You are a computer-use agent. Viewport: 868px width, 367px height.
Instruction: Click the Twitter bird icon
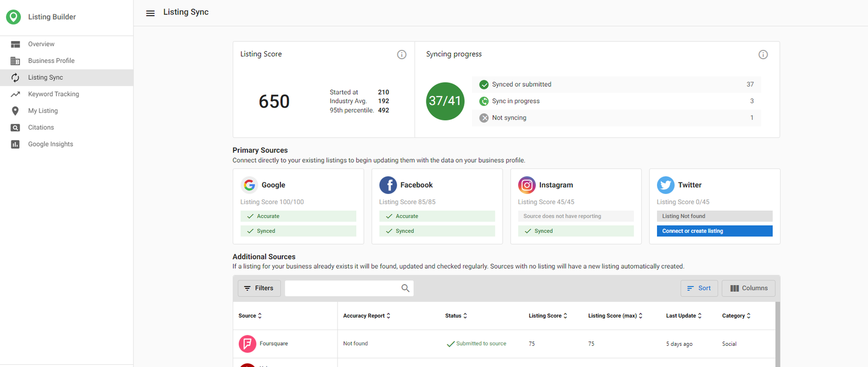point(666,185)
